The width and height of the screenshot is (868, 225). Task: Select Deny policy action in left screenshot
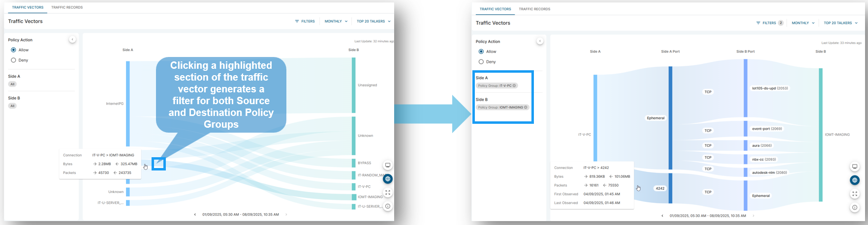tap(14, 60)
